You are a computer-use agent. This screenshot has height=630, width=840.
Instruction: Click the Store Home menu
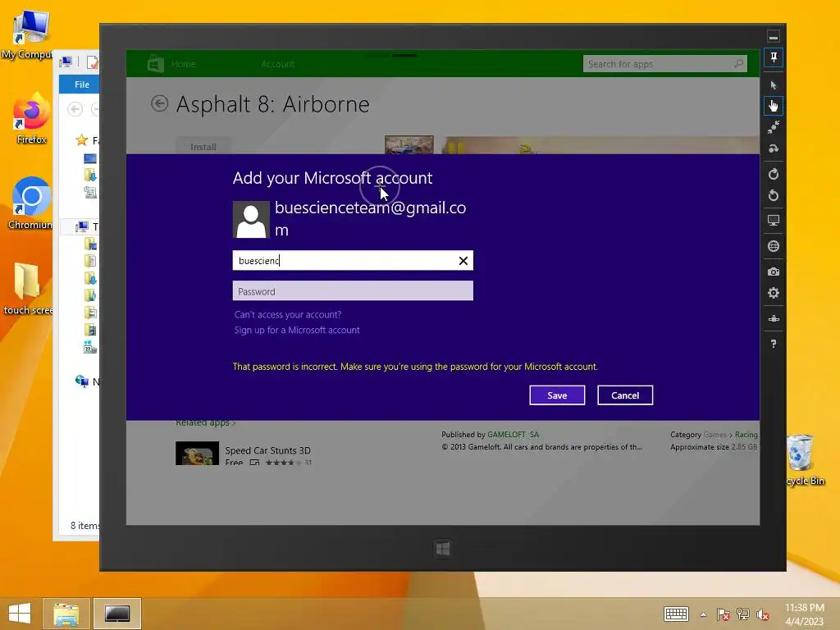point(183,64)
